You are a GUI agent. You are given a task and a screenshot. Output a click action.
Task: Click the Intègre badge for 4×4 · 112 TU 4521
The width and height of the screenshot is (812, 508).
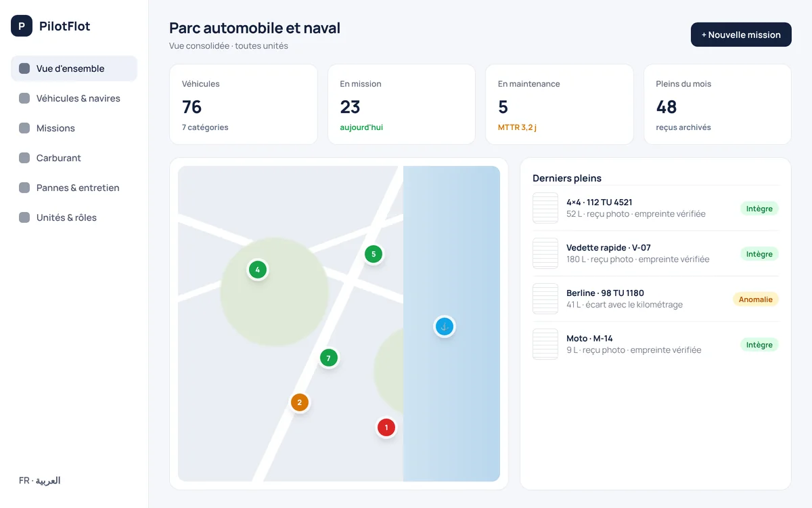coord(759,209)
